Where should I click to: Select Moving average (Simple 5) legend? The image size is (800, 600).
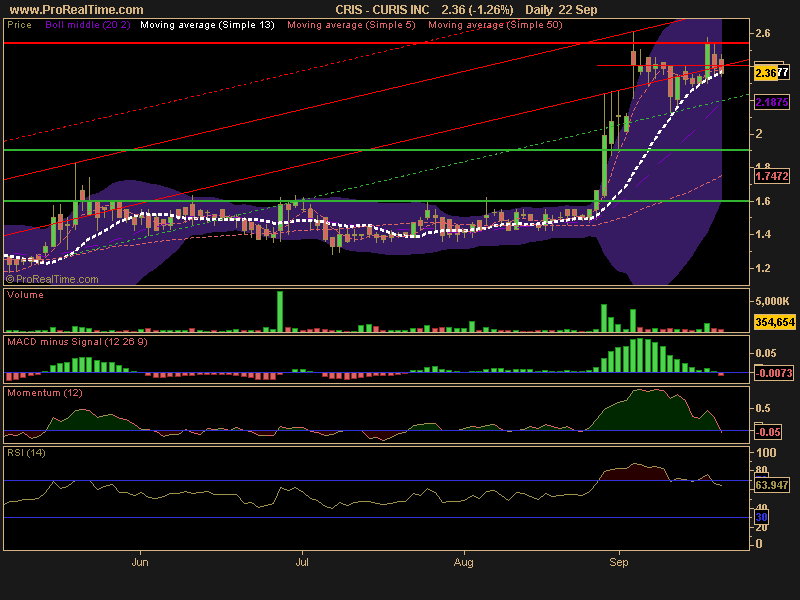click(x=352, y=24)
